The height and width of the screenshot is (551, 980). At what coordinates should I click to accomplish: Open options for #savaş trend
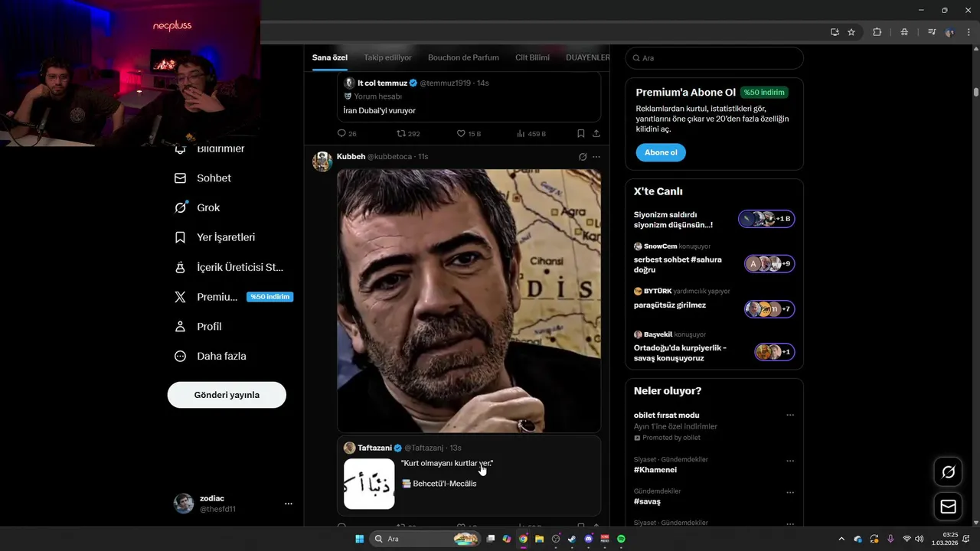pyautogui.click(x=790, y=493)
